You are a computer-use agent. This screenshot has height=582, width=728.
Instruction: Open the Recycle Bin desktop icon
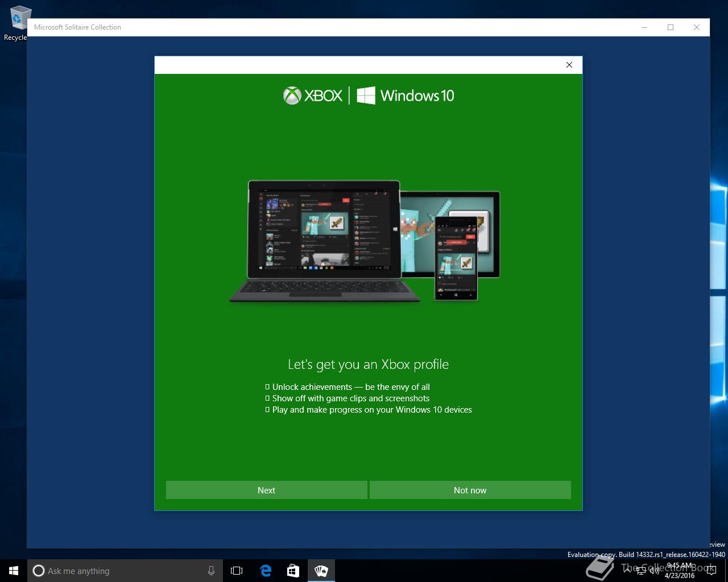point(17,23)
